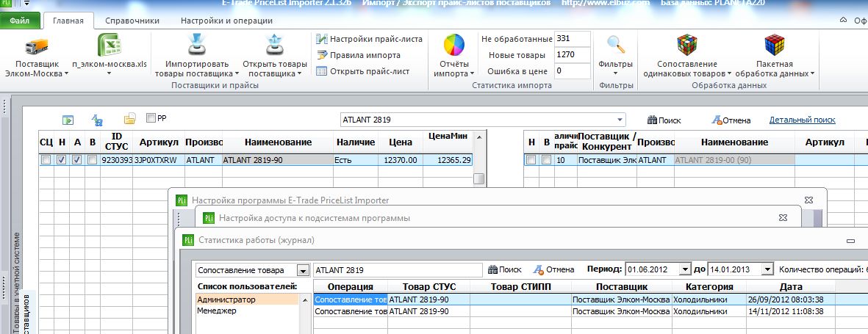
Task: Click Поиск in the Статистика работы journal
Action: [505, 270]
